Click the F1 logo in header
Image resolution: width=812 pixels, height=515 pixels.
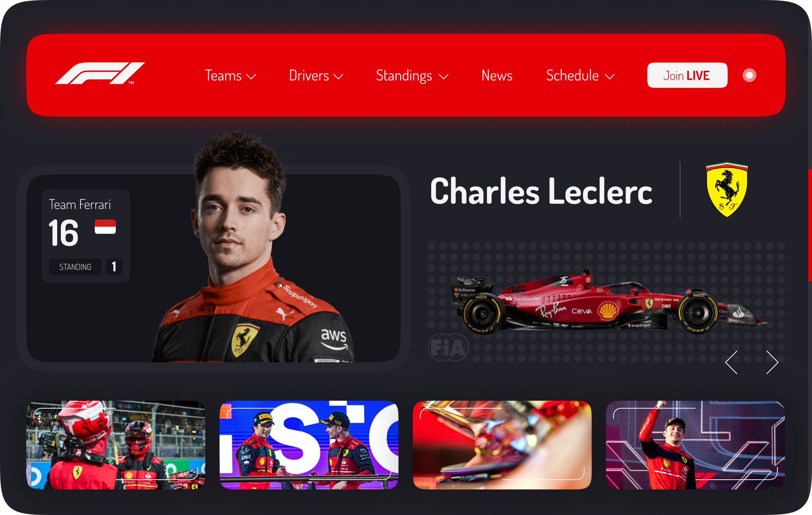click(x=100, y=73)
